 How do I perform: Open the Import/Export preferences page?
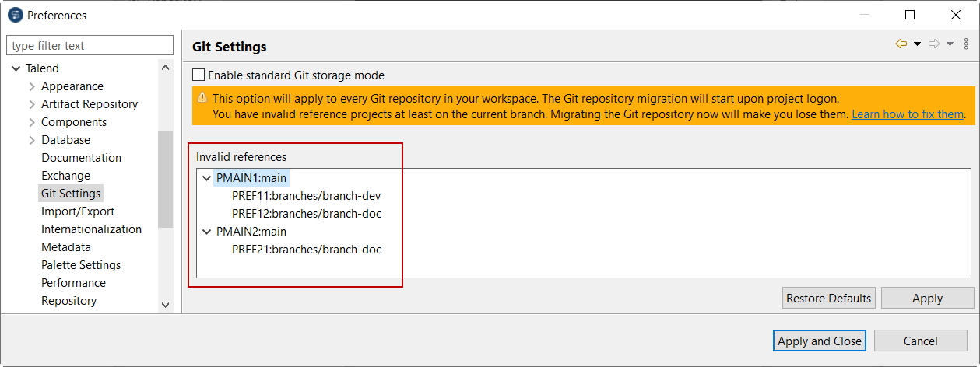tap(78, 211)
